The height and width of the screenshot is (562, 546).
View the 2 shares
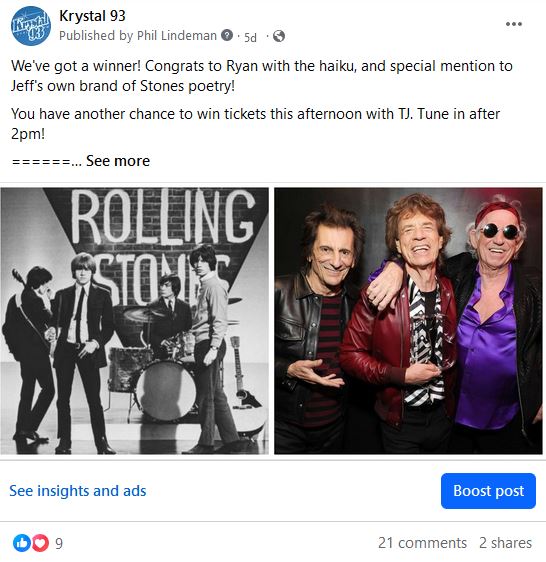[505, 543]
